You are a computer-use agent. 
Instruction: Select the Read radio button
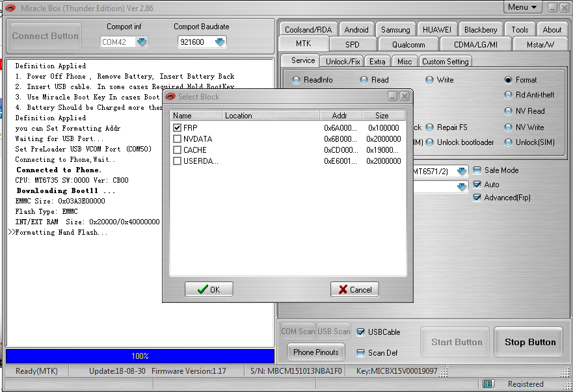364,80
